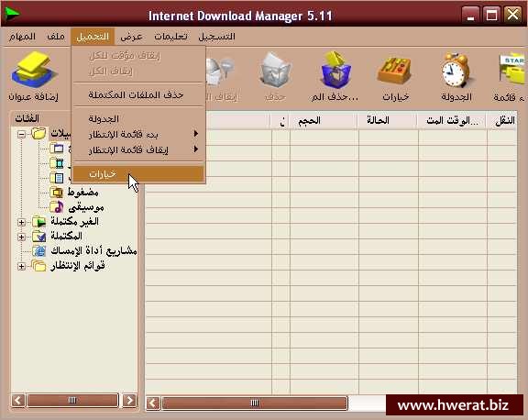The width and height of the screenshot is (528, 420).
Task: Click the IDM green arrow title bar icon
Action: click(12, 14)
